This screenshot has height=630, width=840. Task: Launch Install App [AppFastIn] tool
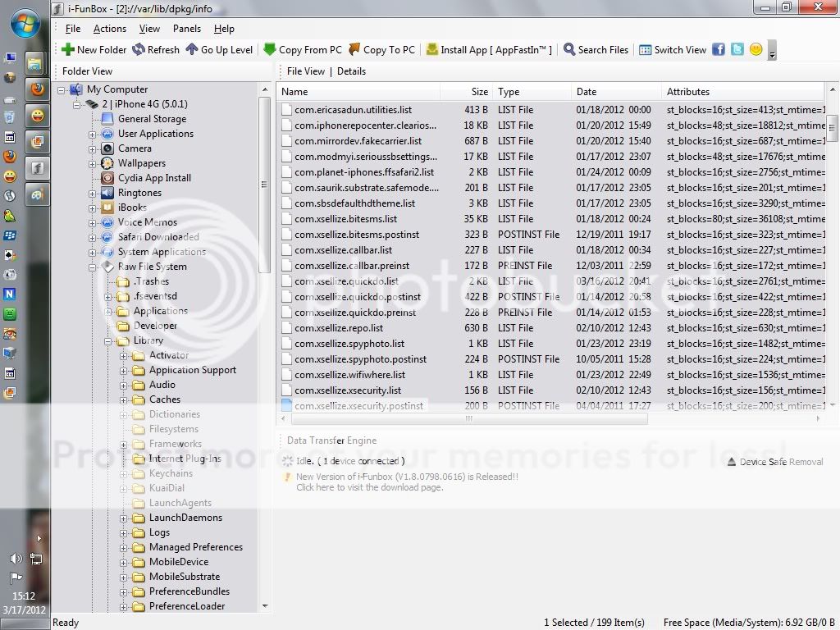(x=432, y=50)
